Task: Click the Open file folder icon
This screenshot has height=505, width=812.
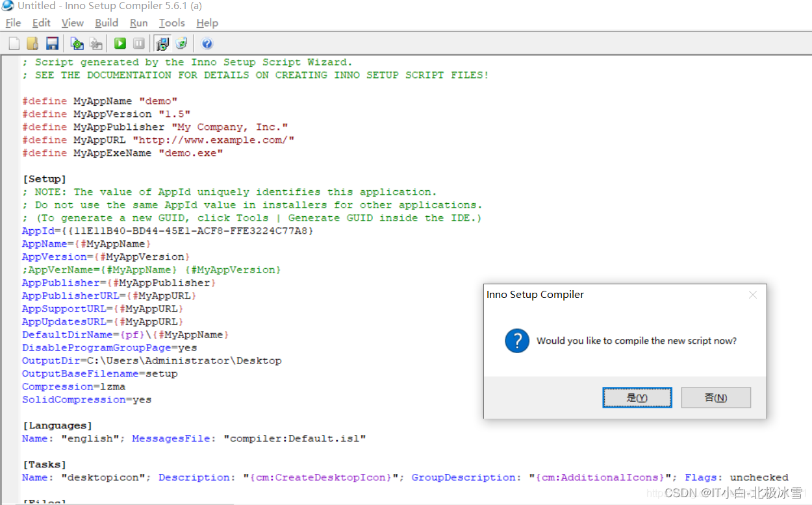Action: tap(32, 43)
